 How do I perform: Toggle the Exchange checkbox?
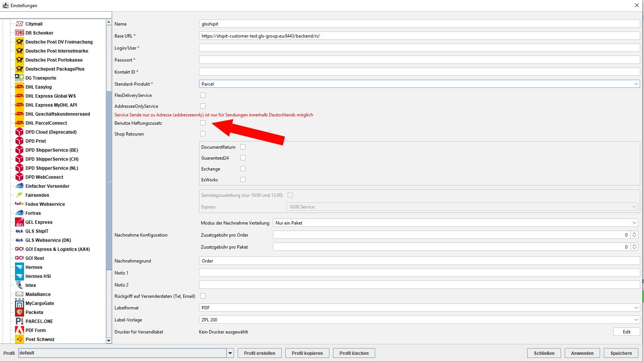(243, 169)
